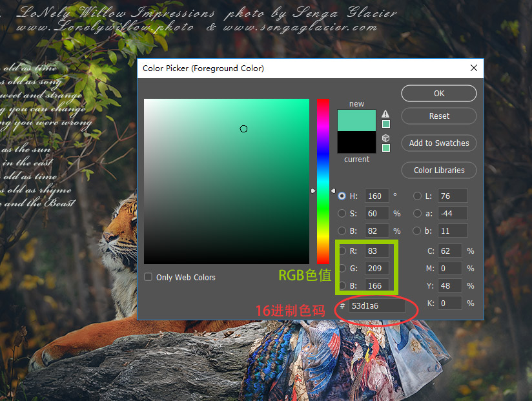Click the green new color preview swatch
Viewport: 532px width, 401px height.
point(356,120)
